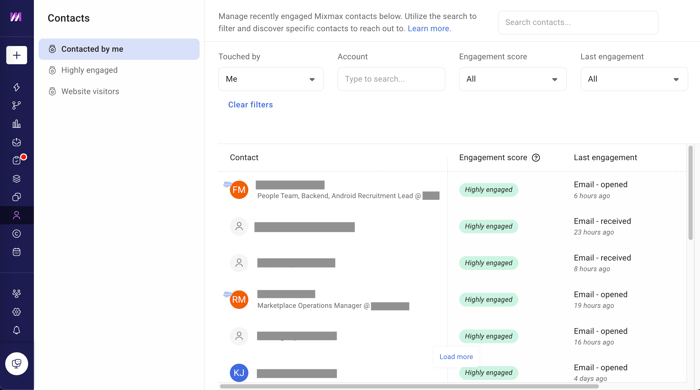Click the plus compose button in sidebar
700x390 pixels.
tap(17, 55)
